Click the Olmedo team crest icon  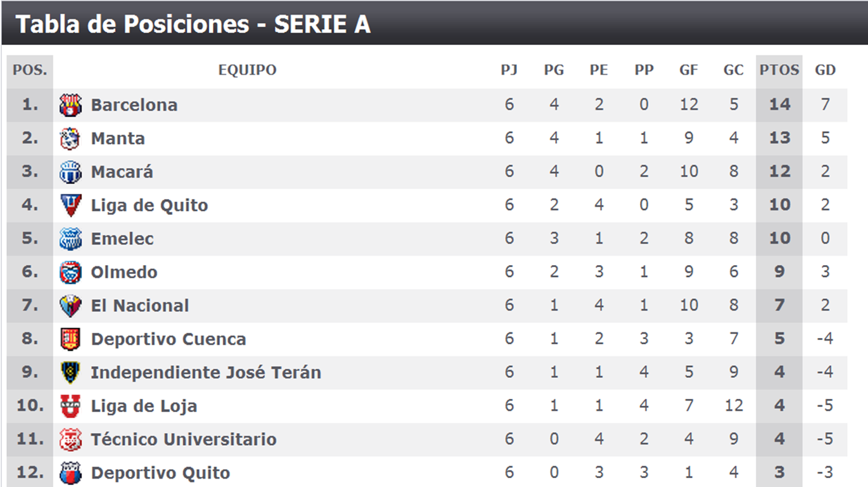[70, 273]
